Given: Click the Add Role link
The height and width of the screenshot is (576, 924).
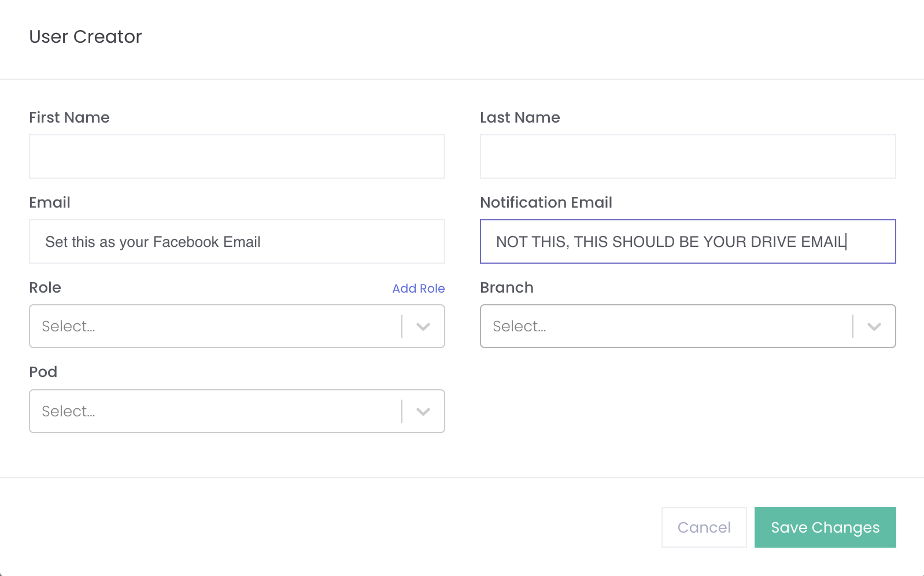Looking at the screenshot, I should [x=418, y=289].
